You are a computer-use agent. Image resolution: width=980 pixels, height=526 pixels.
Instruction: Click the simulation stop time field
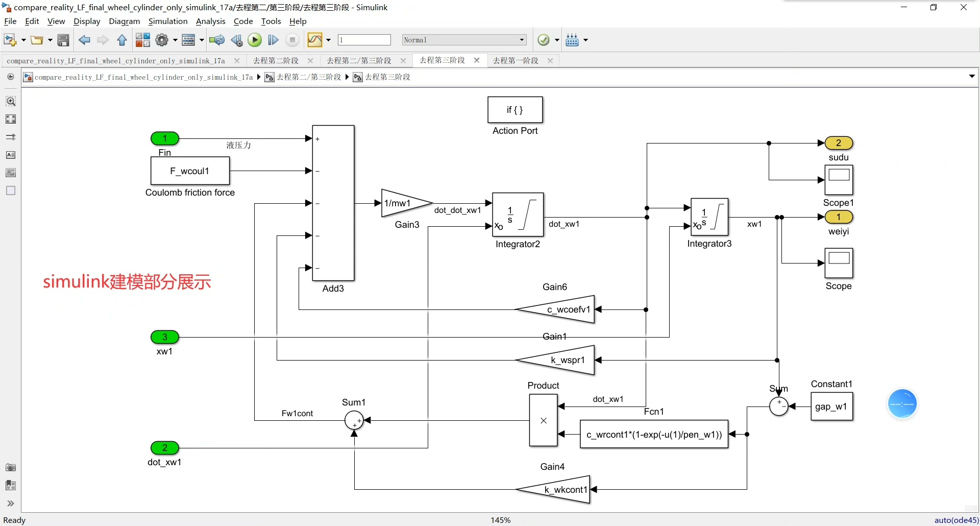[364, 40]
